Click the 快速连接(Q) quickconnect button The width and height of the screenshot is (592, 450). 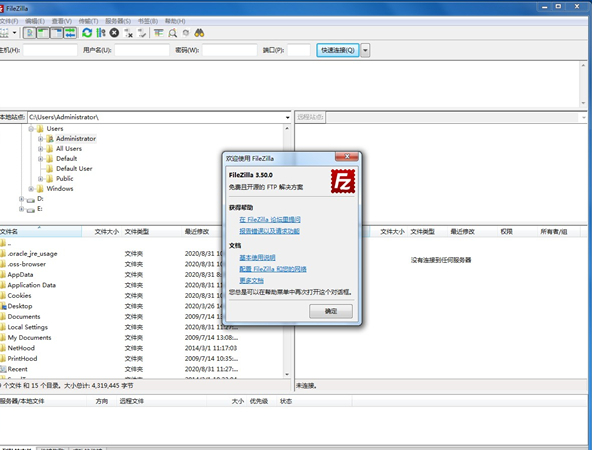[x=338, y=50]
